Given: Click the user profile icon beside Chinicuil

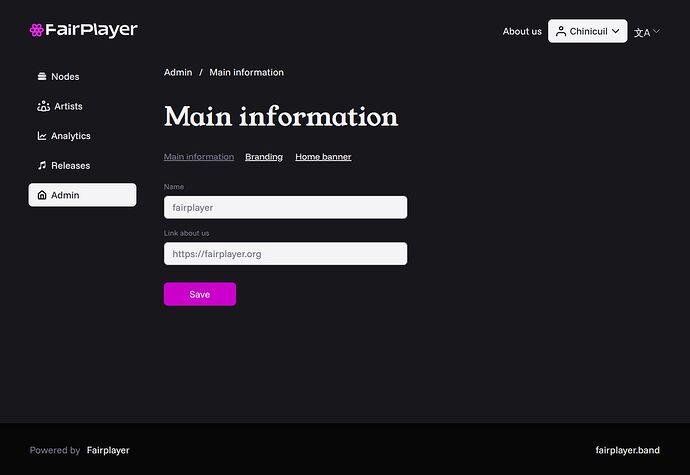Looking at the screenshot, I should point(561,31).
